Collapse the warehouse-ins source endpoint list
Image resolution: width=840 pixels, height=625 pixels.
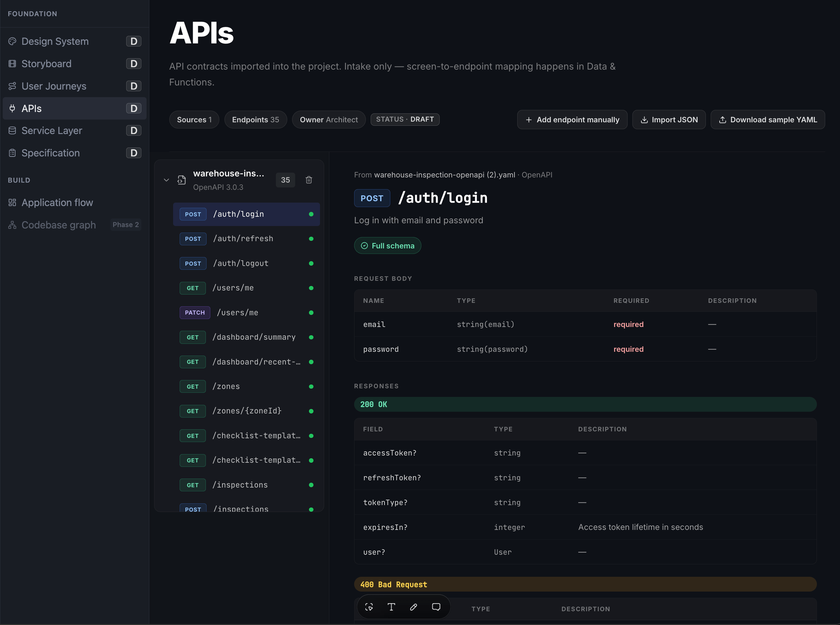166,180
